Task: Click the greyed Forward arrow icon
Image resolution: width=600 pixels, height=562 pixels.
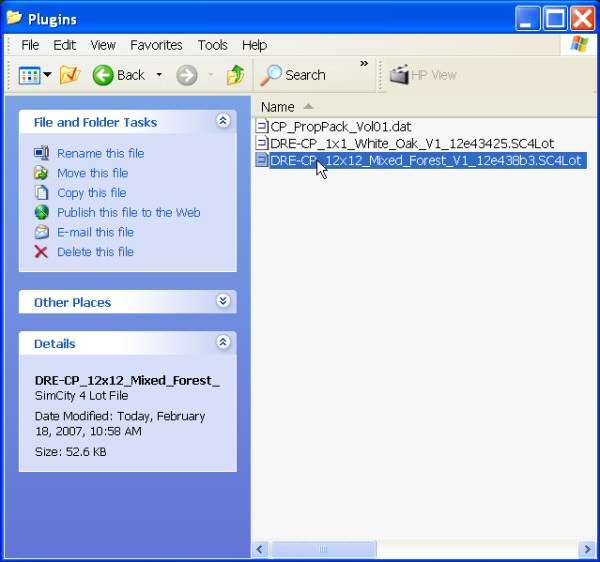Action: click(187, 75)
